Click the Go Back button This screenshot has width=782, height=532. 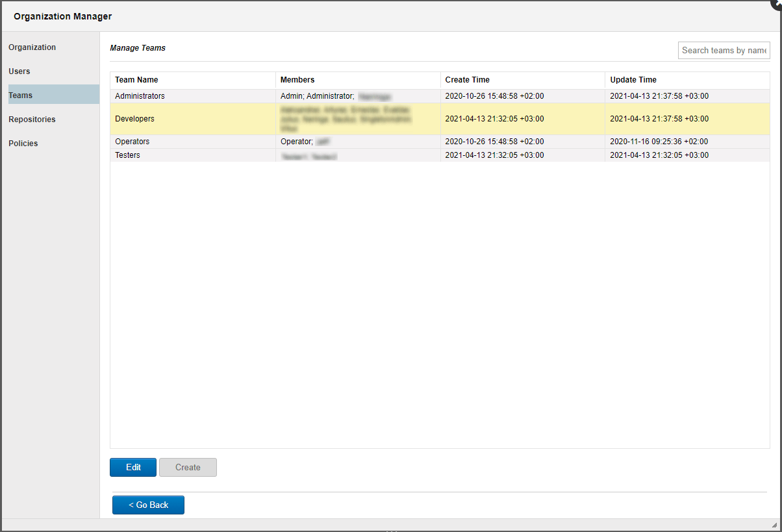point(148,505)
